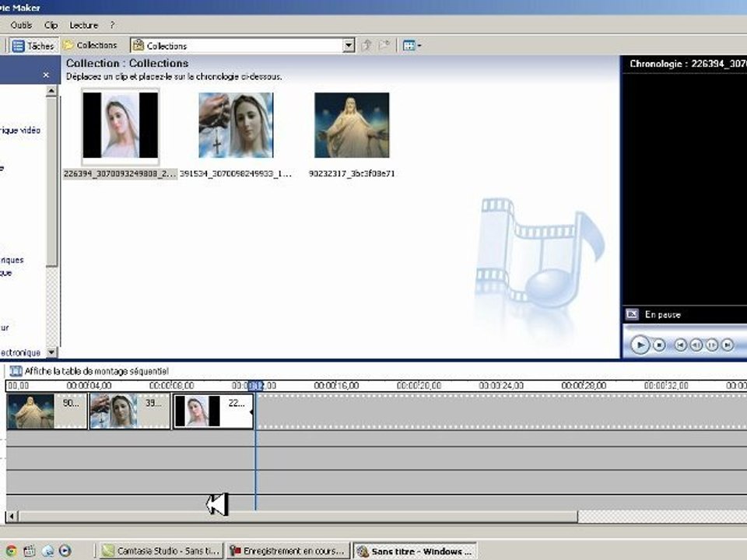This screenshot has height=560, width=747.
Task: Click Sans titre - Windows taskbar button
Action: pos(415,551)
